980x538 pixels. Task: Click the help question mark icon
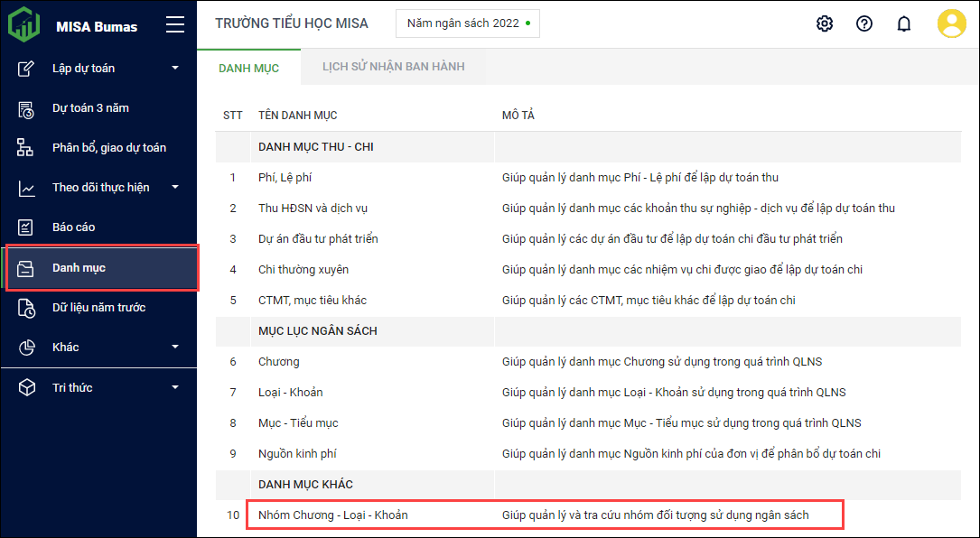(x=864, y=23)
